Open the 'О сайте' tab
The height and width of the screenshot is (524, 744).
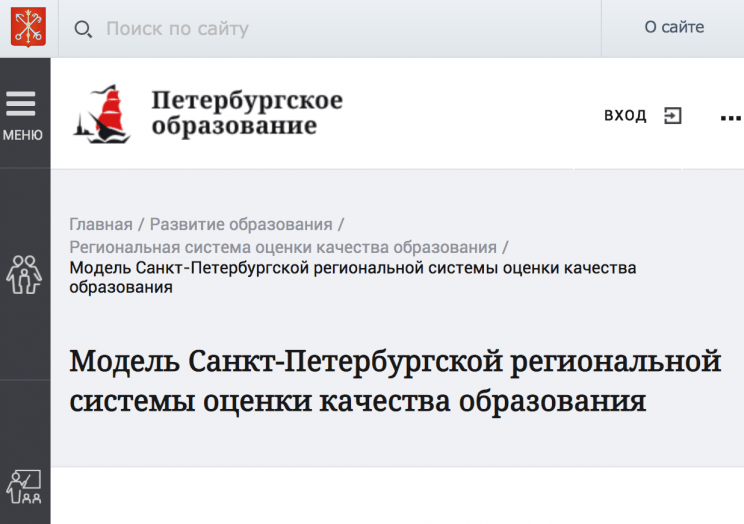pyautogui.click(x=673, y=28)
